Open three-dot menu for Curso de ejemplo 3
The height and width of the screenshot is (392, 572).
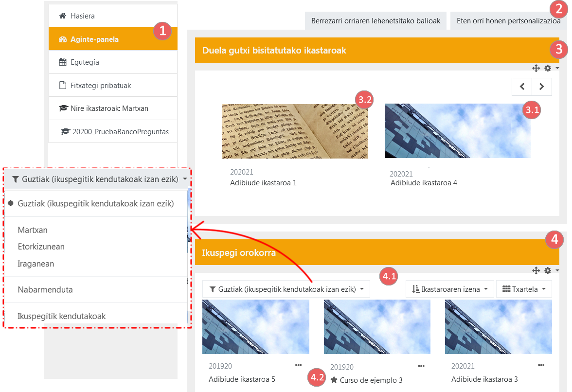[x=421, y=365]
